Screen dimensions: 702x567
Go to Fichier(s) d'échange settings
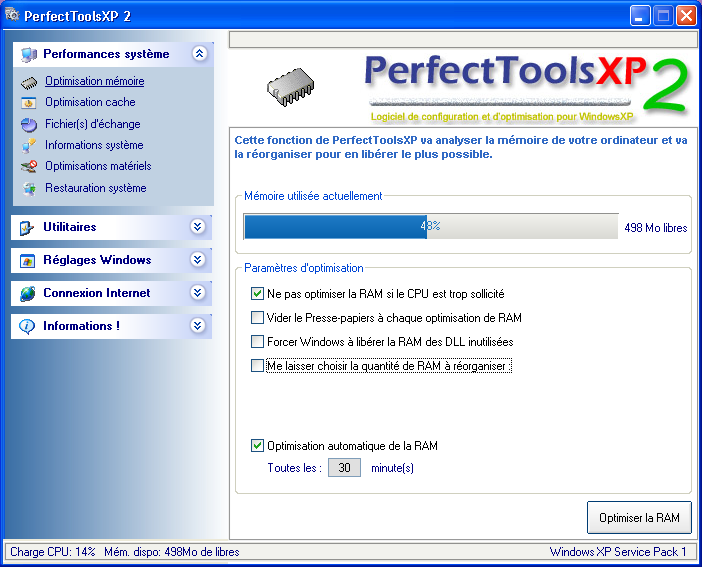(93, 124)
